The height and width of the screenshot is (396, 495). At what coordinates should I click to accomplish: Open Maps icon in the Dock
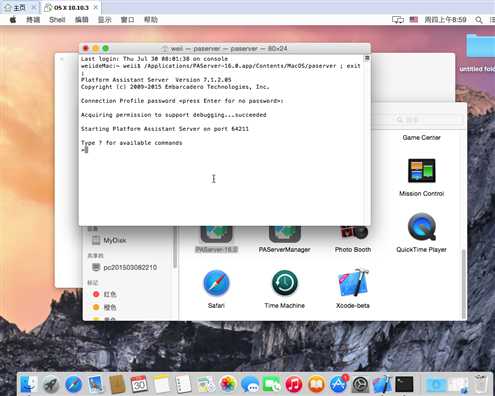click(206, 384)
